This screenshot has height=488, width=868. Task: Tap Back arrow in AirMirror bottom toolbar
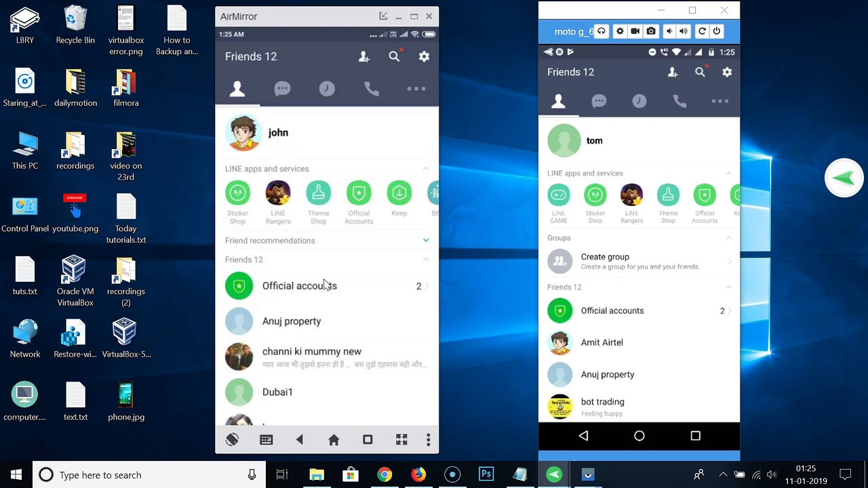(x=300, y=440)
